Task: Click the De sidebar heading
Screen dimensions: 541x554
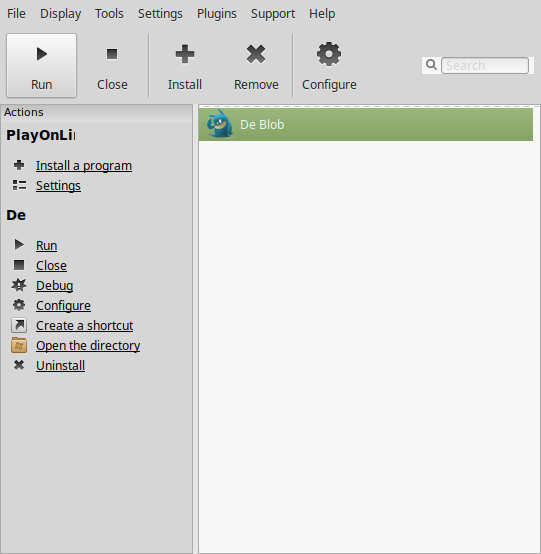Action: click(16, 215)
